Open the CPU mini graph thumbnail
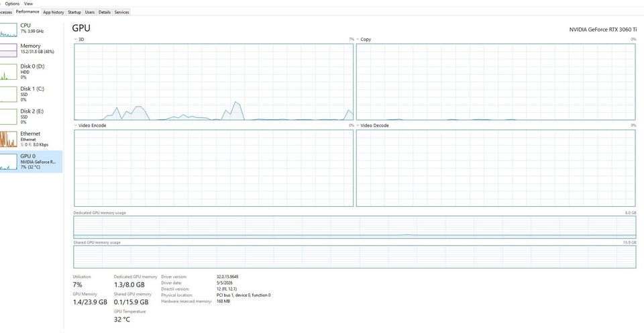644x335 pixels. (8, 30)
